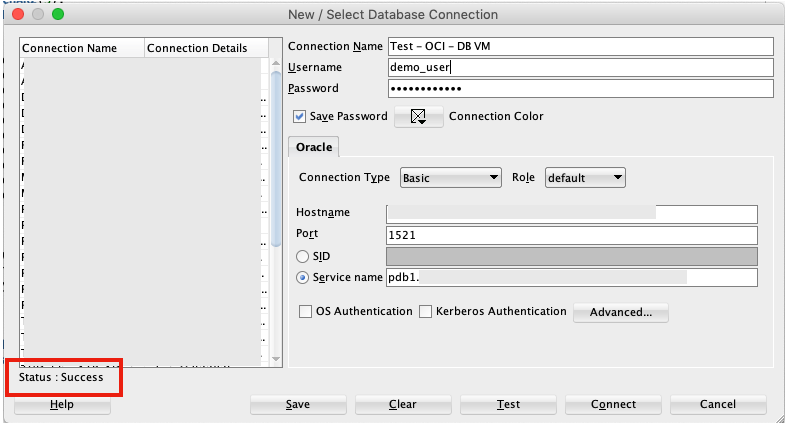The width and height of the screenshot is (785, 423).
Task: Open the Advanced... connection settings
Action: pos(621,312)
